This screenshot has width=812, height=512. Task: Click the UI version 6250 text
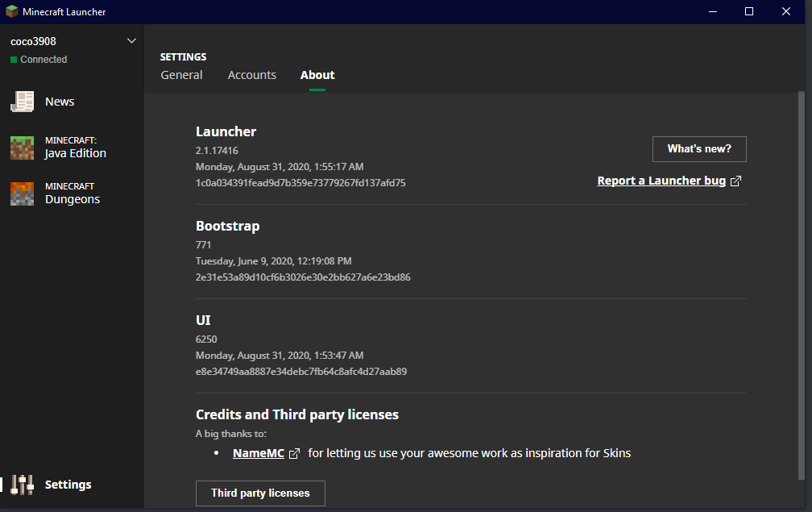point(206,339)
